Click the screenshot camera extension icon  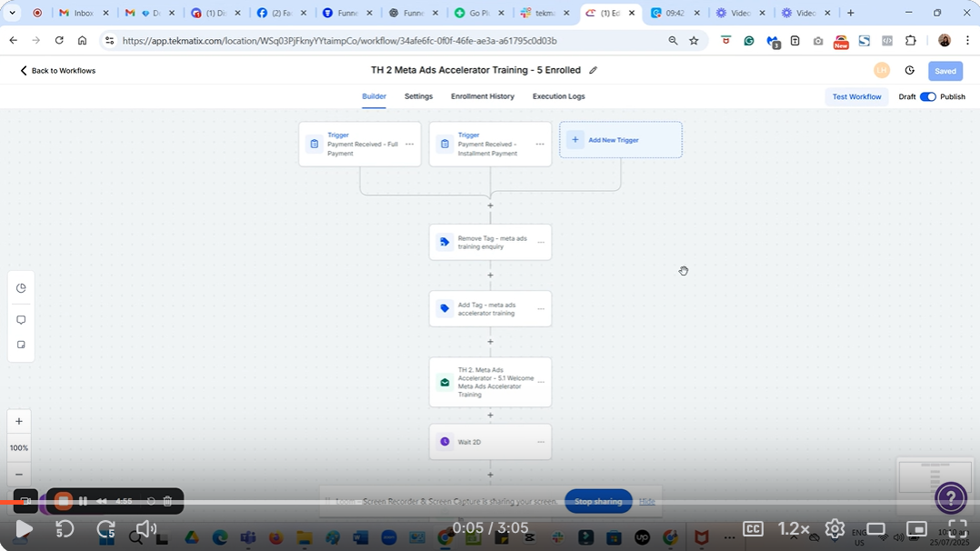pos(818,41)
